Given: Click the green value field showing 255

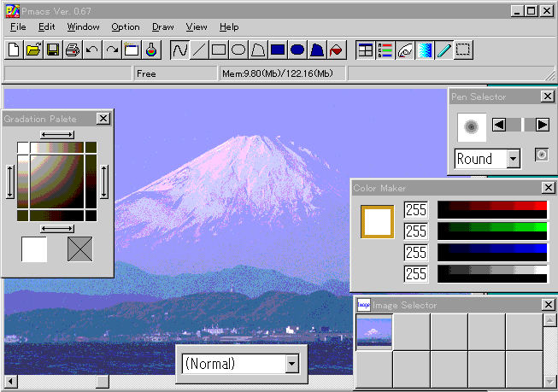Looking at the screenshot, I should [416, 231].
